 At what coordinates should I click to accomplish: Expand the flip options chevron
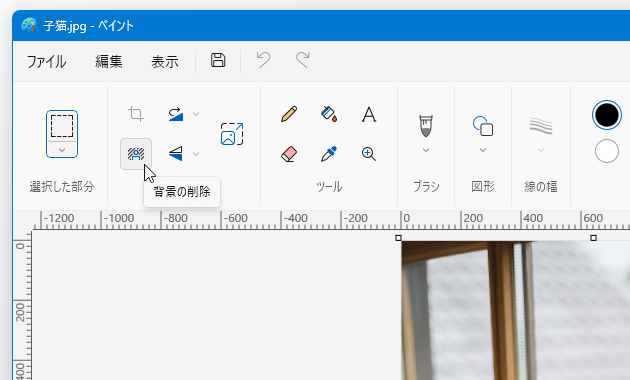coord(196,154)
